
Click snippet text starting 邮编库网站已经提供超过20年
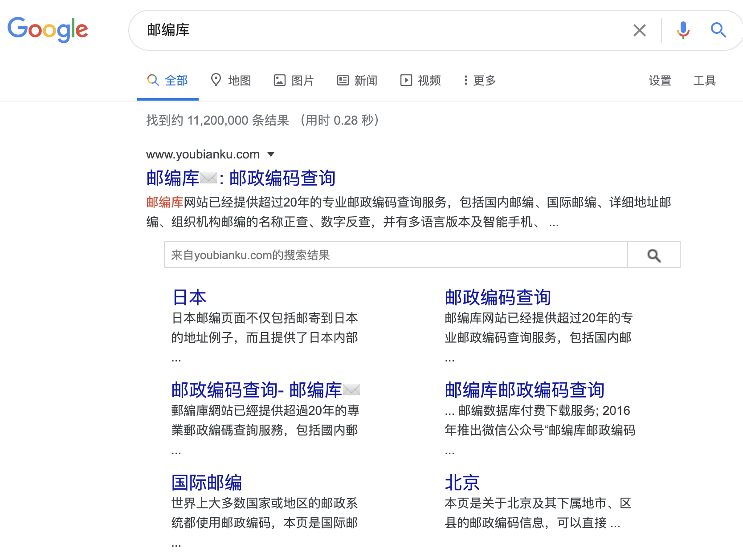point(408,212)
